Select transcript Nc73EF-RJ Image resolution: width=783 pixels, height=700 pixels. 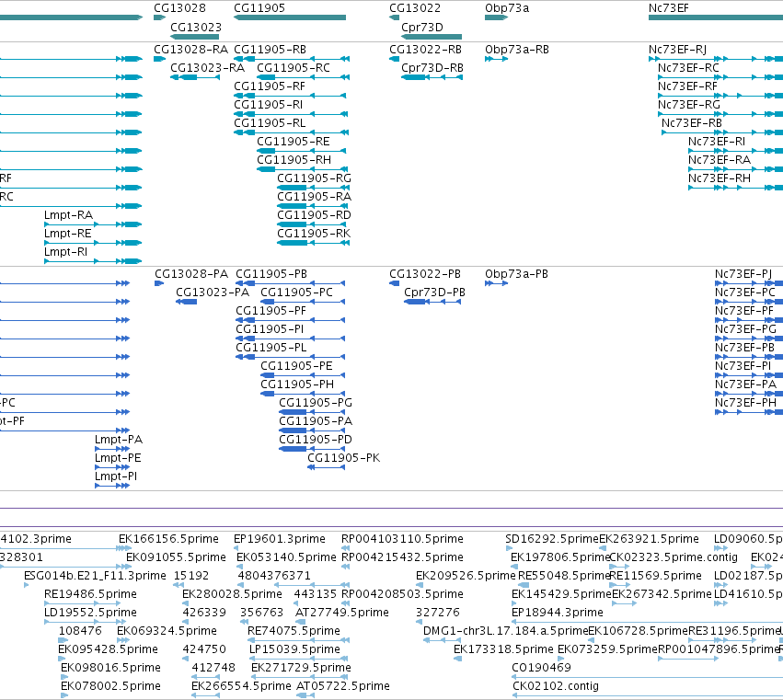click(677, 50)
